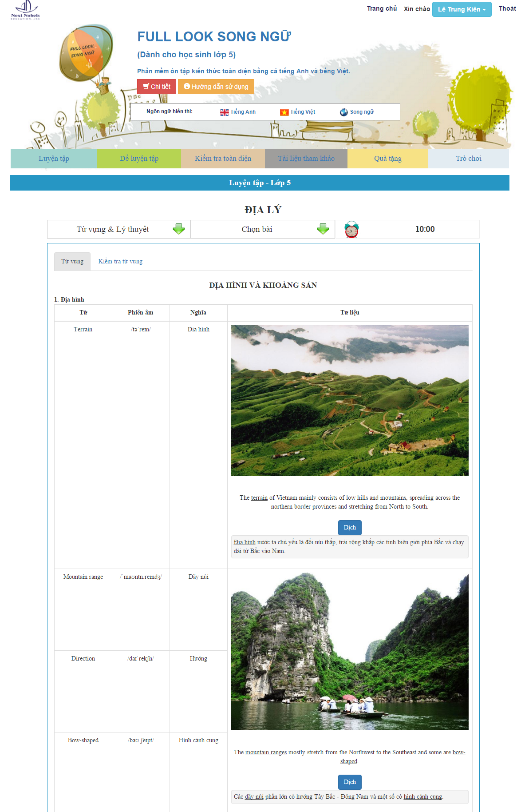Click the red alarm clock icon
This screenshot has height=812, width=517.
(351, 230)
